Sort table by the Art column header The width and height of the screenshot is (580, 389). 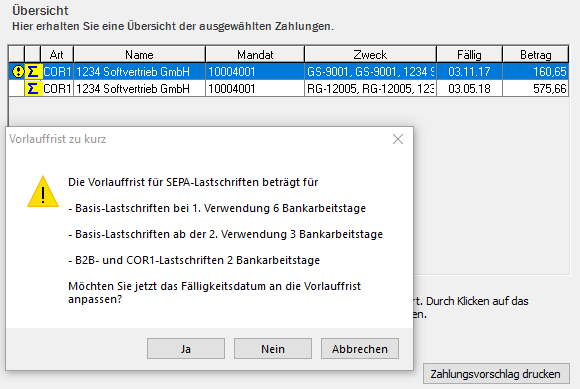57,55
